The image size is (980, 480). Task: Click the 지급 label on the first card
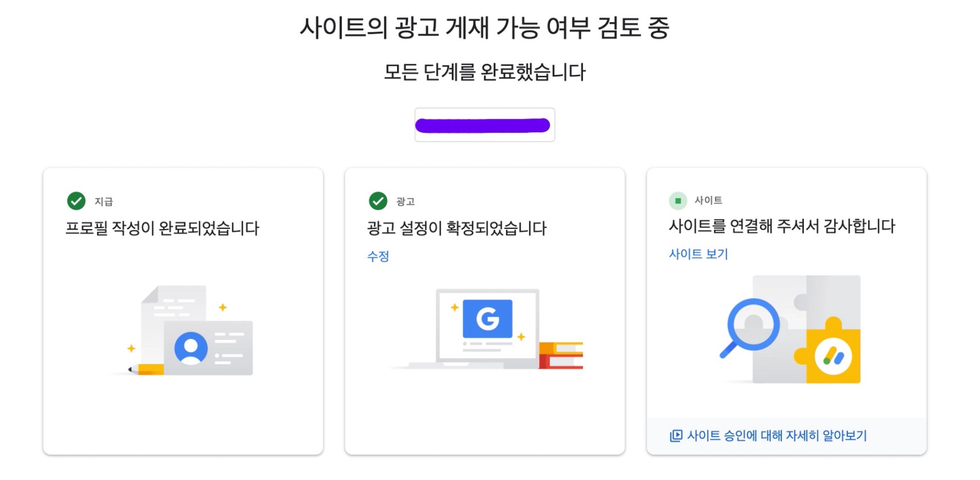point(103,202)
